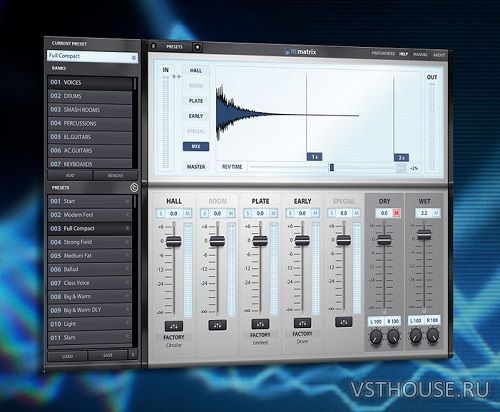500x412 pixels.
Task: Click the ADD bank button
Action: tap(70, 175)
